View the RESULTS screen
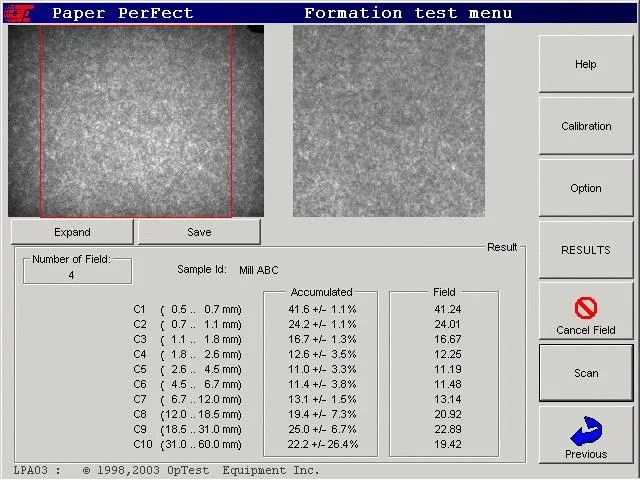The height and width of the screenshot is (480, 640). pos(586,250)
